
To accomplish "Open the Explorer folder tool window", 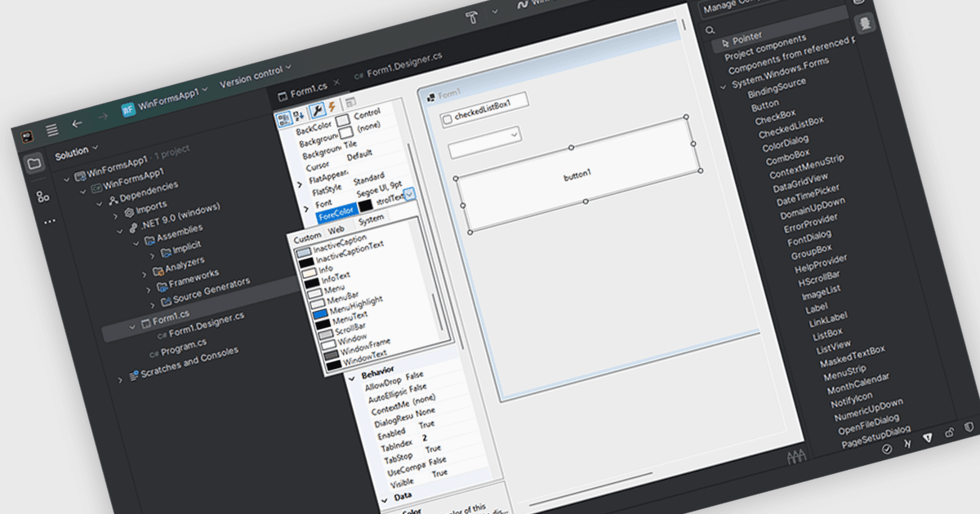I will pyautogui.click(x=33, y=163).
